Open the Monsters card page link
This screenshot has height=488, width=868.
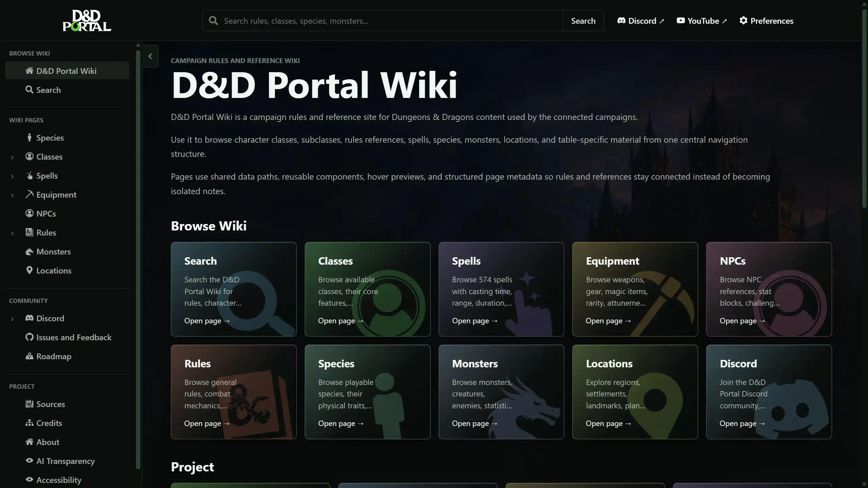[x=474, y=423]
